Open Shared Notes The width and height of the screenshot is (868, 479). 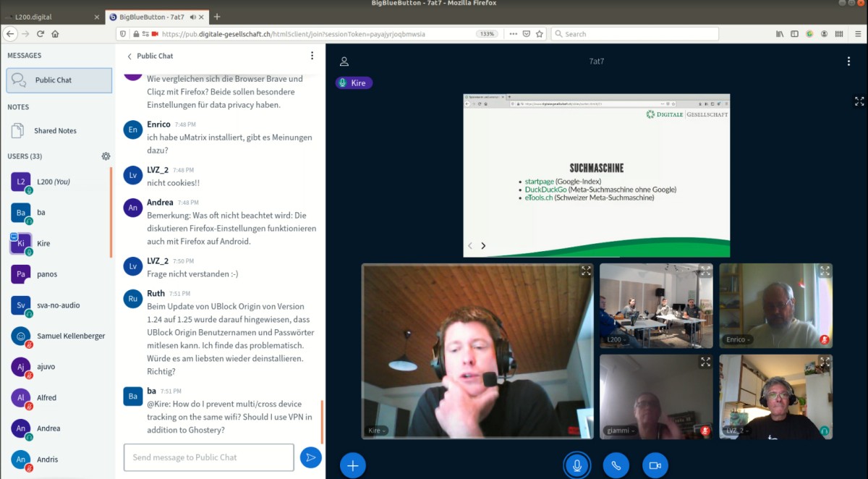tap(55, 131)
